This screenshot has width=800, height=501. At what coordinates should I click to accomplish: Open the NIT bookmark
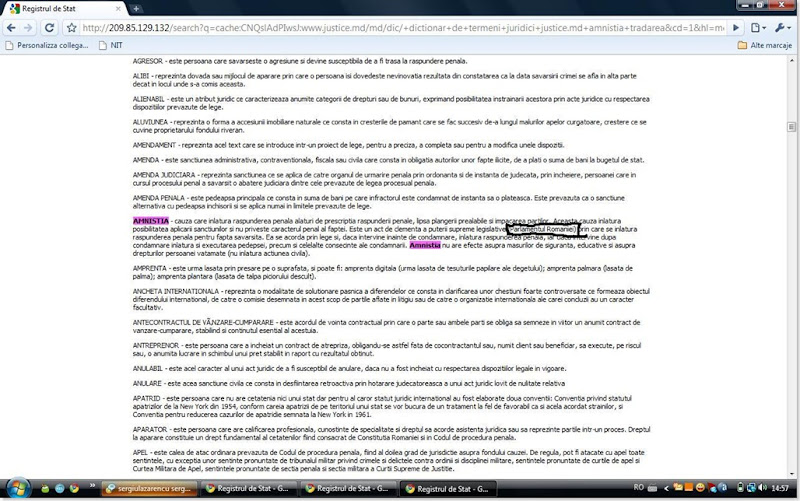click(111, 45)
